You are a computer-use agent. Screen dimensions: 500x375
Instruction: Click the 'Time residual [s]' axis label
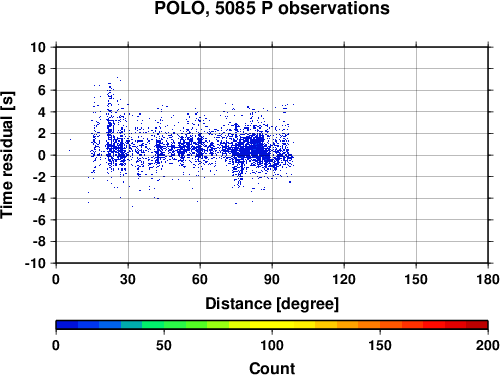[x=7, y=155]
